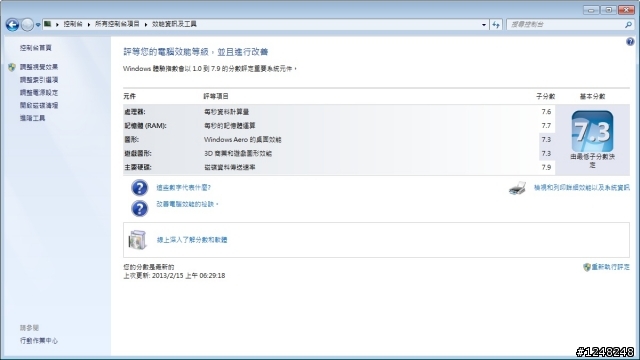
Task: Click the Back navigation arrow button
Action: [x=12, y=25]
